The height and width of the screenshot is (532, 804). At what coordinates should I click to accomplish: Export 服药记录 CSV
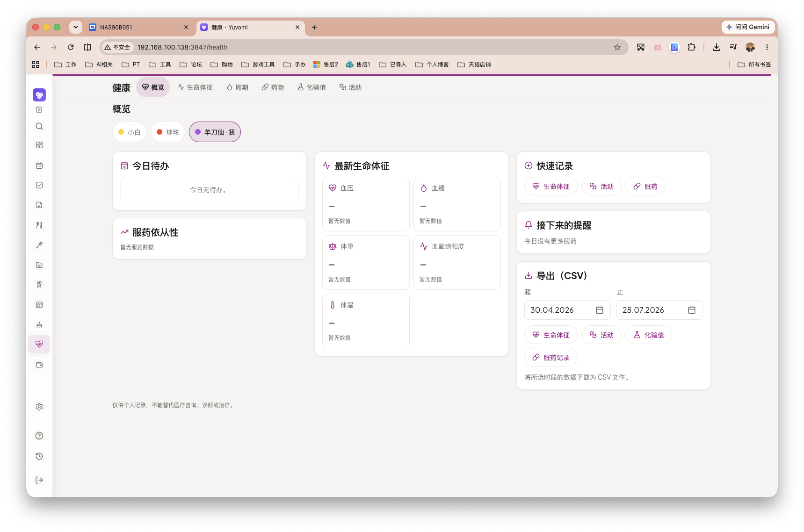tap(551, 358)
